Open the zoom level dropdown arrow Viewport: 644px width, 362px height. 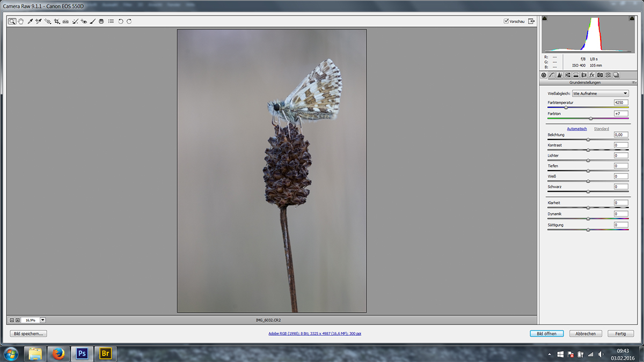(43, 320)
